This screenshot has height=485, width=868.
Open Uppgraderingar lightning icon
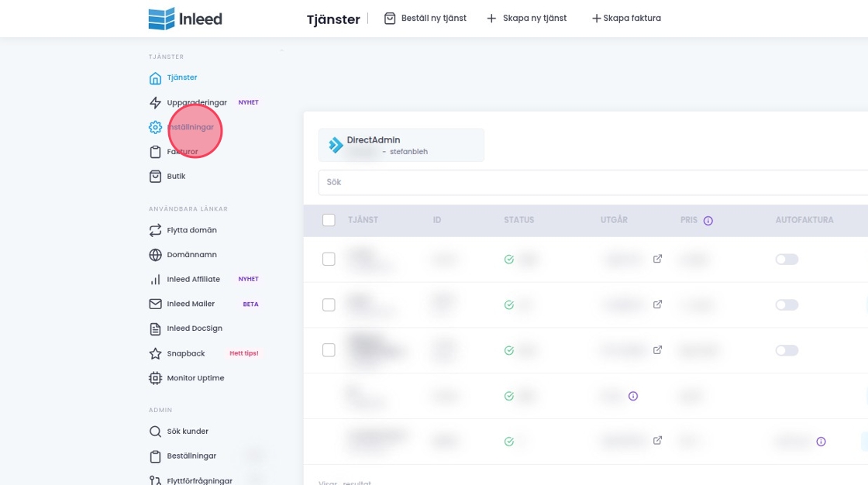coord(155,103)
